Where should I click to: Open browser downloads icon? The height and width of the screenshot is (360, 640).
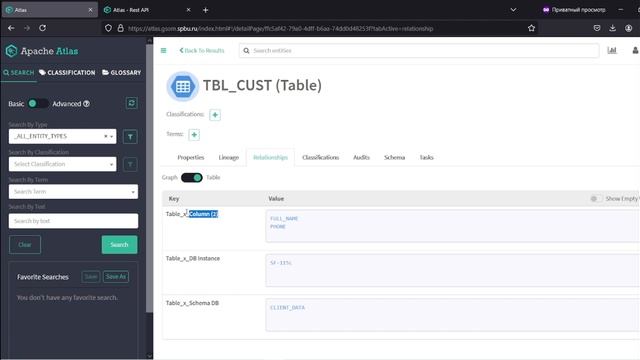click(x=613, y=28)
